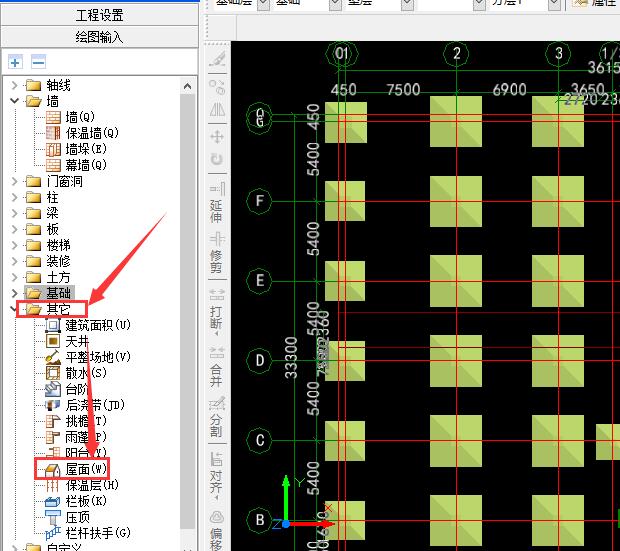Expand the 楼梯 folder
This screenshot has height=551, width=620.
(14, 245)
